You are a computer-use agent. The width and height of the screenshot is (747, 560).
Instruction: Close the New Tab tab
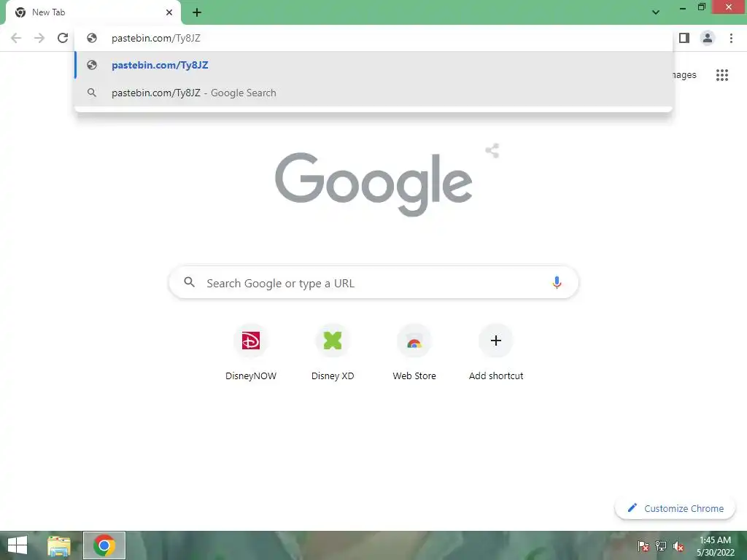click(169, 12)
